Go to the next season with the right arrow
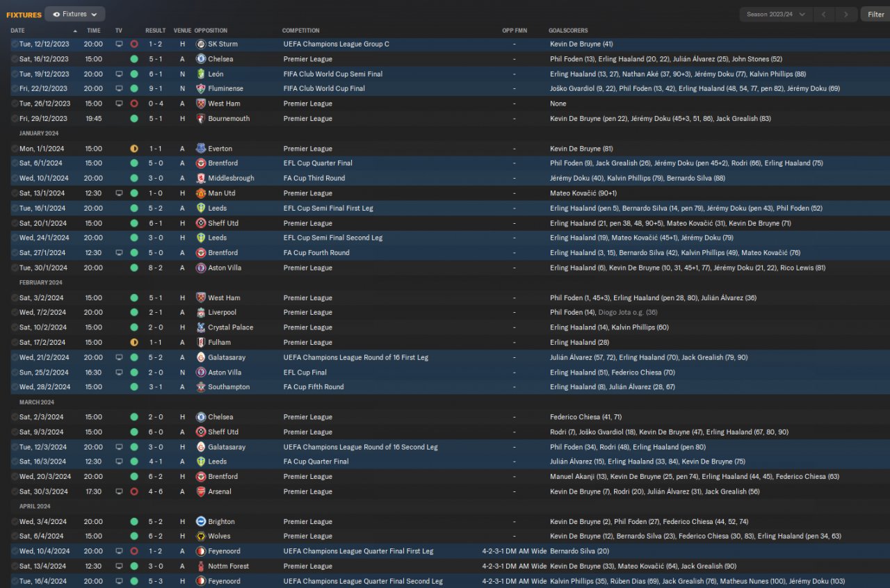Screen dimensions: 890x588 846,14
